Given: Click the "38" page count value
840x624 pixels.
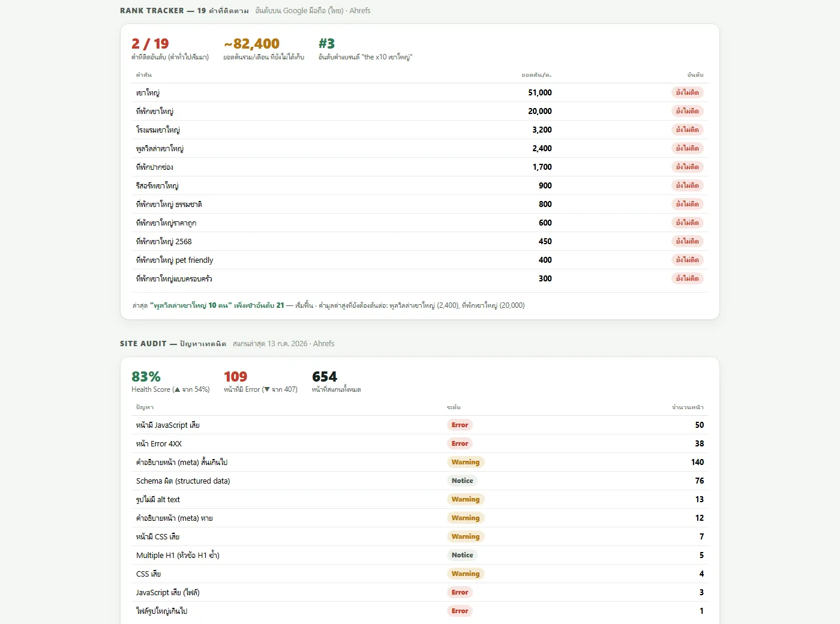Looking at the screenshot, I should point(700,443).
